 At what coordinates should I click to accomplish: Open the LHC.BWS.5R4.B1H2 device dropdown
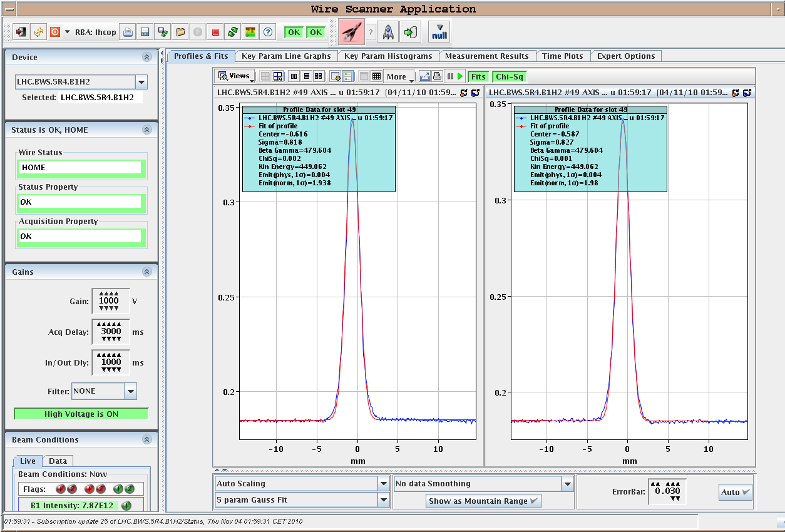(x=141, y=82)
